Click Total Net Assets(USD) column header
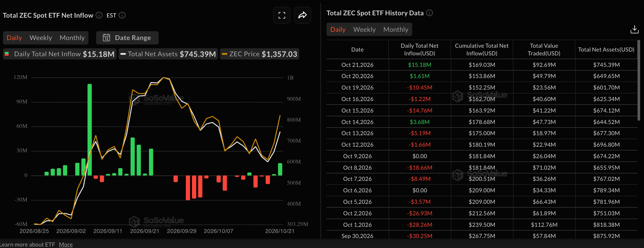Screen dimensions: 644x248 click(606, 49)
